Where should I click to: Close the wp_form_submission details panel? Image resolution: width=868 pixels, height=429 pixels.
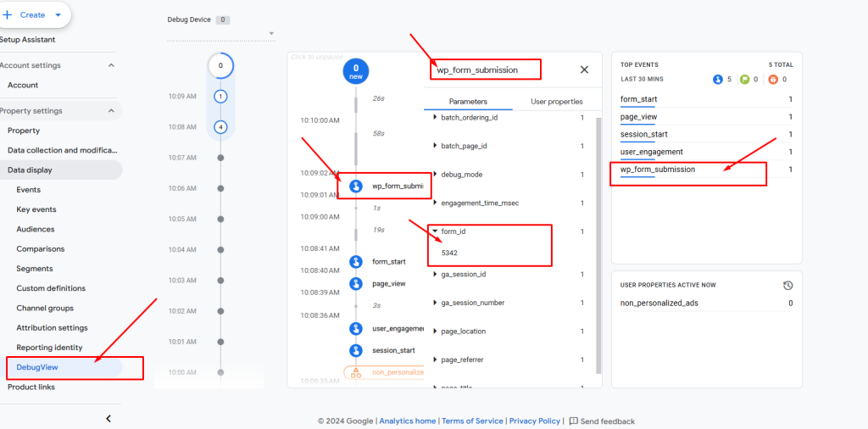coord(584,70)
